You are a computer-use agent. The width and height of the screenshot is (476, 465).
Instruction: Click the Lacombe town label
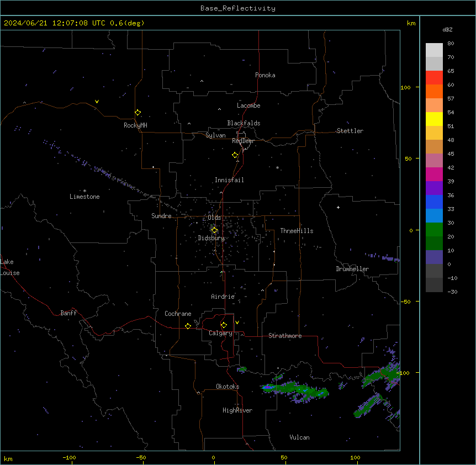(x=248, y=105)
